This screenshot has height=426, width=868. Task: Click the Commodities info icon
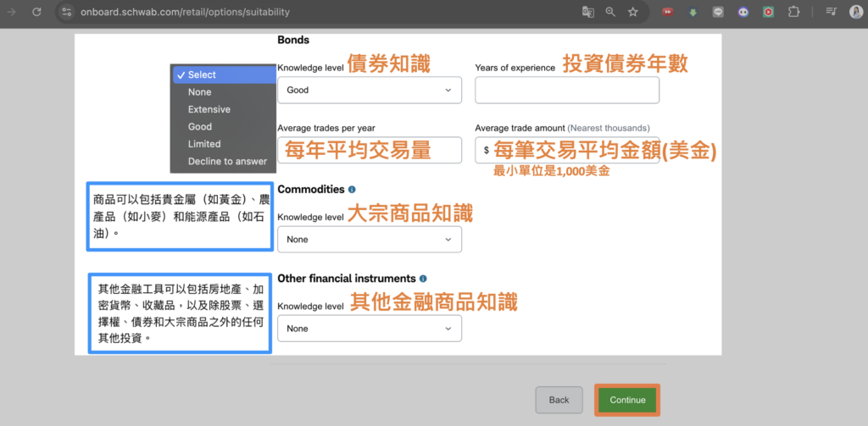coord(352,190)
